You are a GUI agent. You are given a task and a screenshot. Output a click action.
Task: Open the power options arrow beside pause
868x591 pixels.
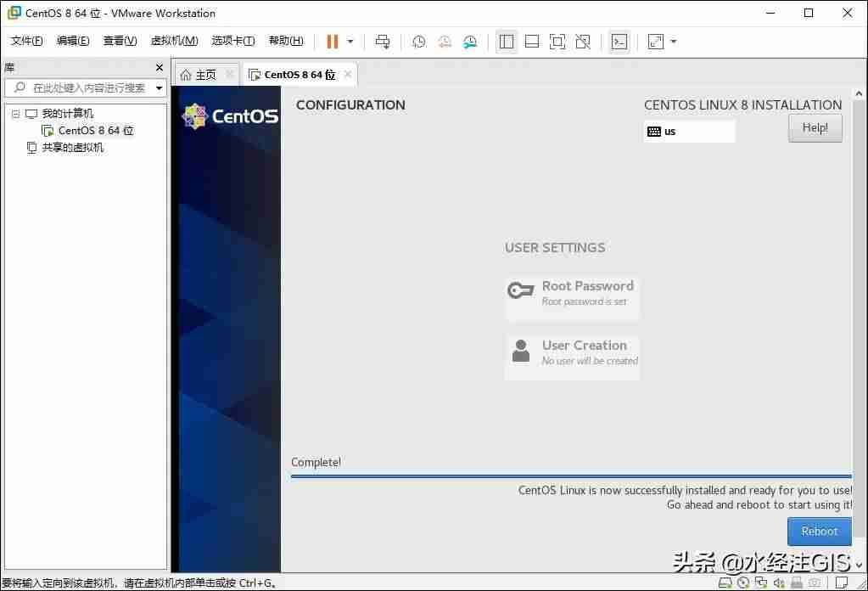point(350,42)
